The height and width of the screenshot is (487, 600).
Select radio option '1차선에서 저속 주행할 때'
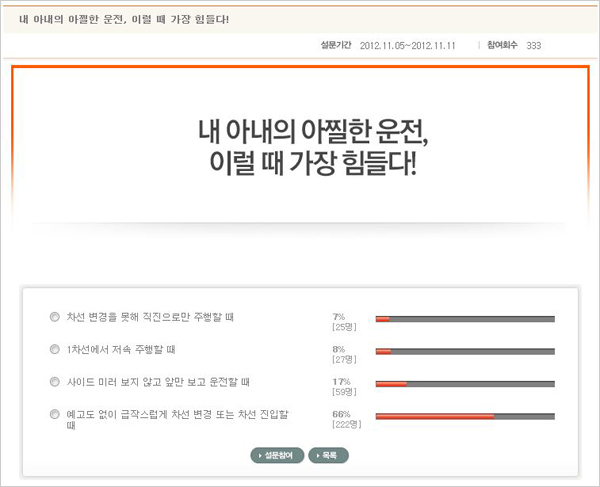click(55, 349)
